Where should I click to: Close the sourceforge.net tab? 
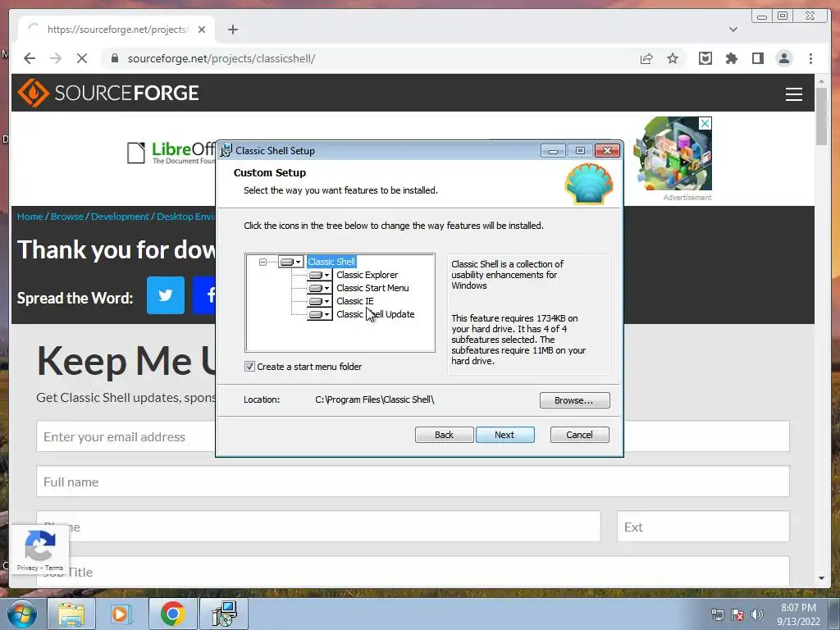click(202, 30)
